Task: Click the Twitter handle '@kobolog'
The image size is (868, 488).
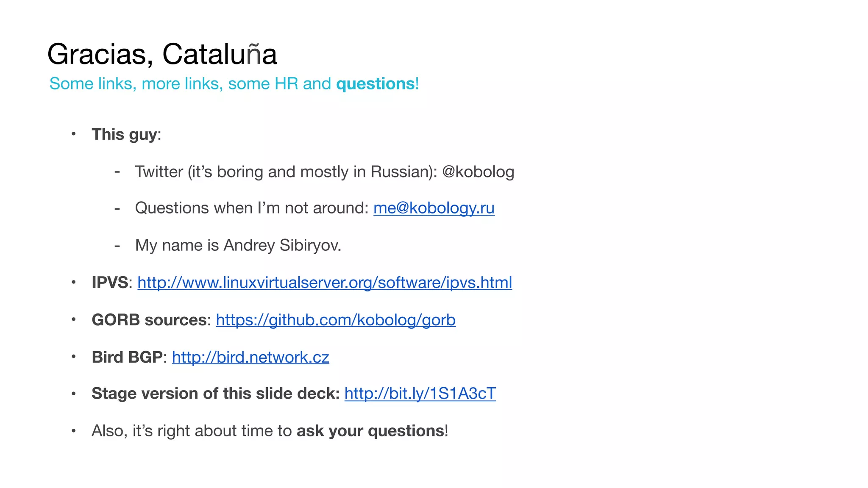Action: tap(478, 172)
